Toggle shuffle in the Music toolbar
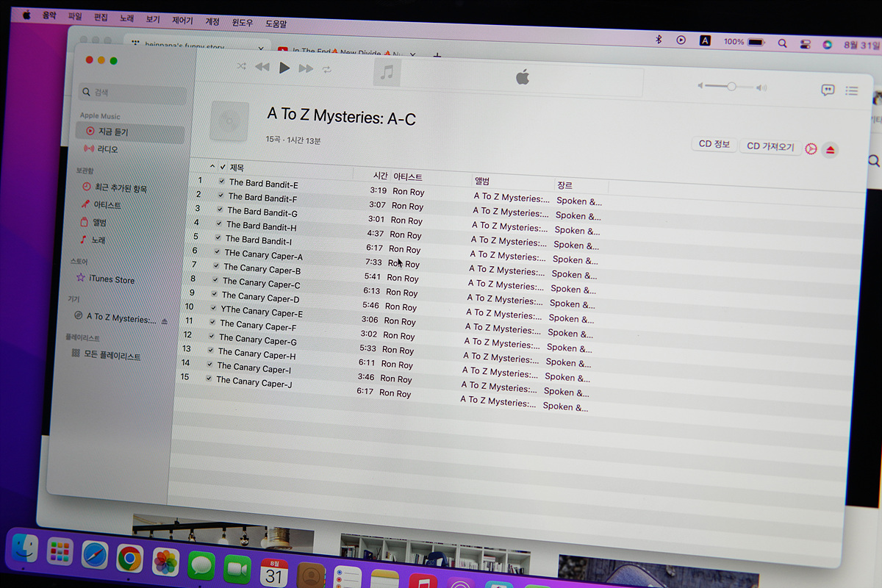Screen dimensions: 882x588 [241, 67]
